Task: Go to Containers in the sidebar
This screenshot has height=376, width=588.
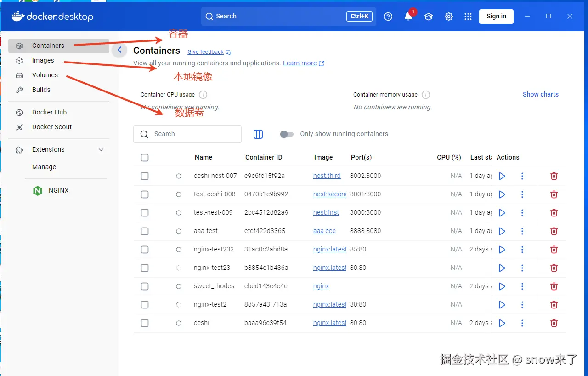Action: [x=59, y=46]
